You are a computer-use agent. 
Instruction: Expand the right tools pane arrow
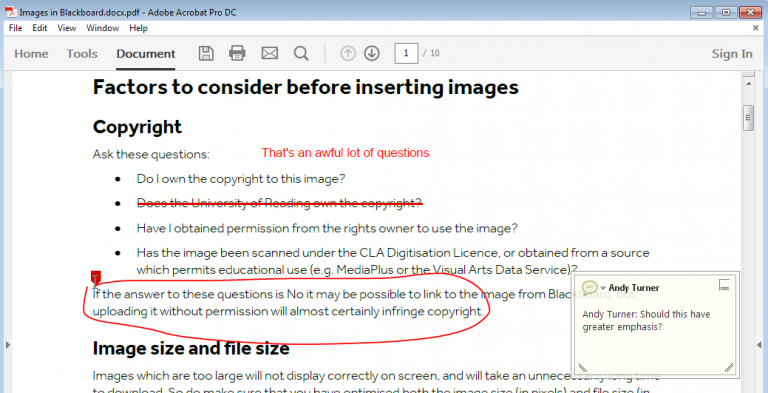(759, 345)
